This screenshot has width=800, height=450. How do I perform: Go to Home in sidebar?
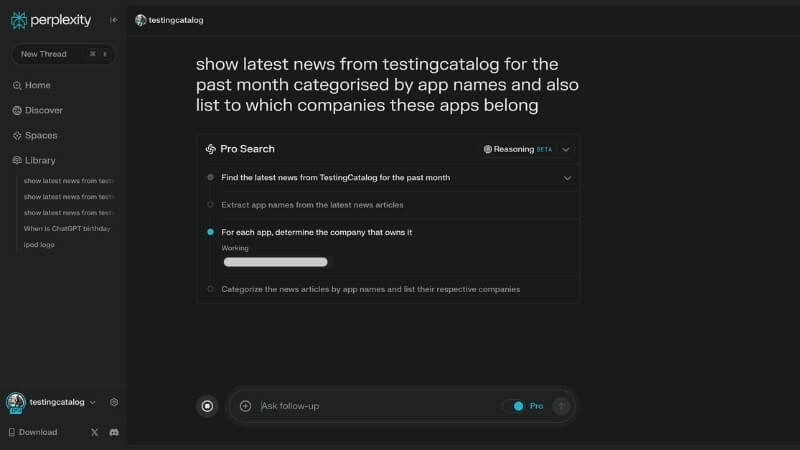(x=37, y=85)
